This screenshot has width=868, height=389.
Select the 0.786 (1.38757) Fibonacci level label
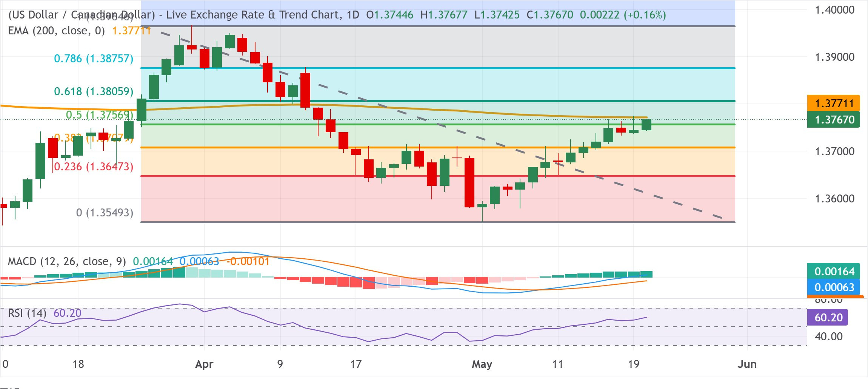(94, 59)
